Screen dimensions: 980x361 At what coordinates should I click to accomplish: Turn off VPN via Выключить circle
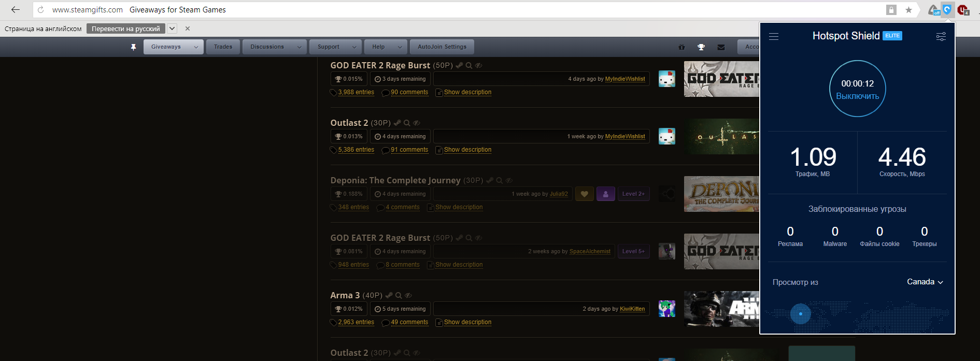[858, 89]
